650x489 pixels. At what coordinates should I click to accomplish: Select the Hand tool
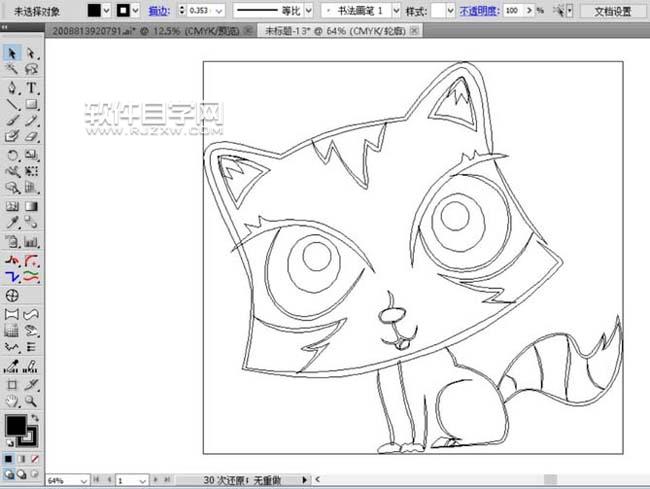[12, 401]
